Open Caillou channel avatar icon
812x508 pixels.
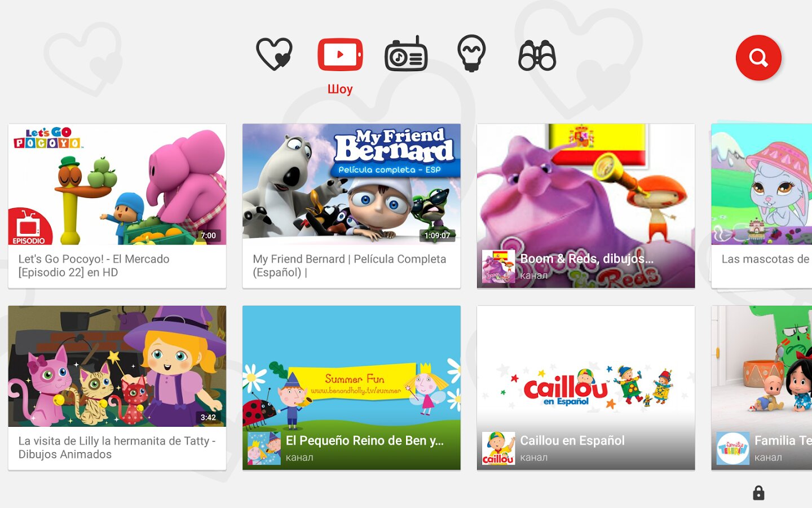pyautogui.click(x=498, y=448)
